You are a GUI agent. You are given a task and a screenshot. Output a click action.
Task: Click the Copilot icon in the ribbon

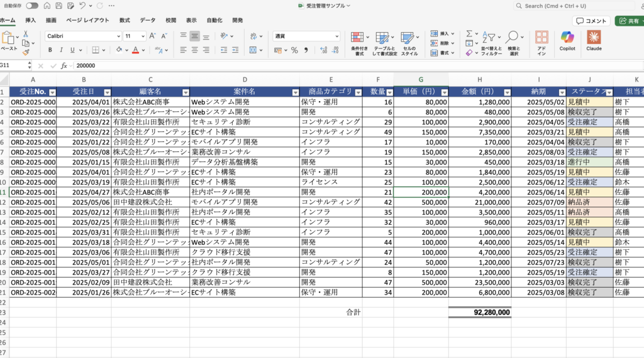pos(567,38)
